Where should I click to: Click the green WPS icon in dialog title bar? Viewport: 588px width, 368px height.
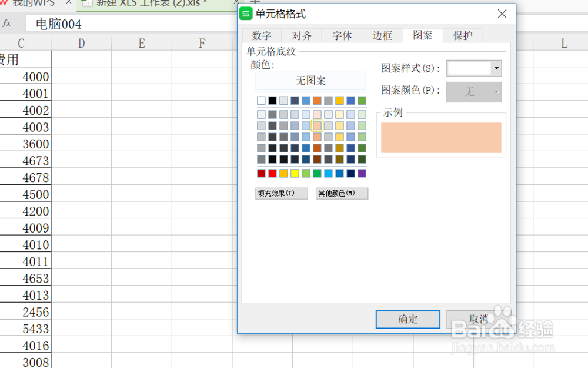[x=246, y=14]
